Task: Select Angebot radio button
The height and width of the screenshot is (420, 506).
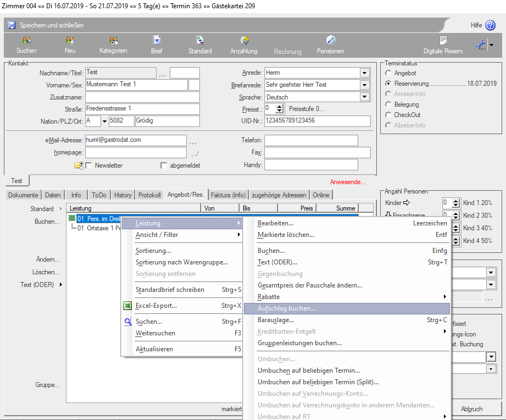Action: click(x=388, y=73)
